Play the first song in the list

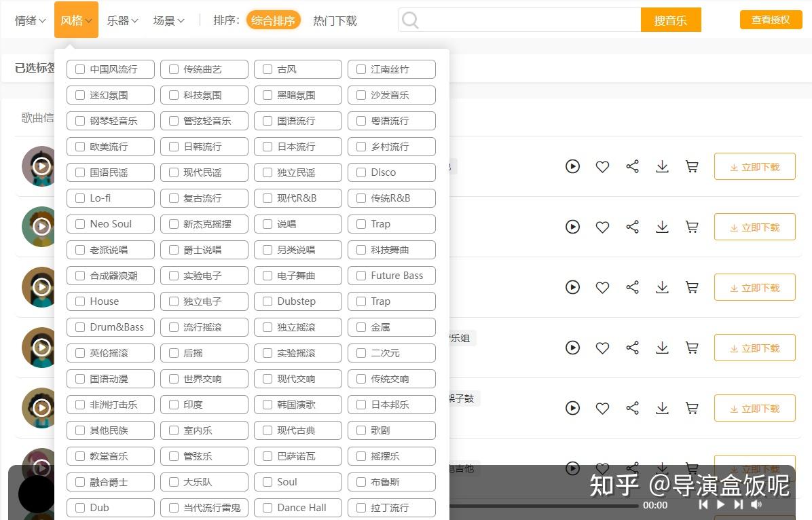[x=573, y=166]
